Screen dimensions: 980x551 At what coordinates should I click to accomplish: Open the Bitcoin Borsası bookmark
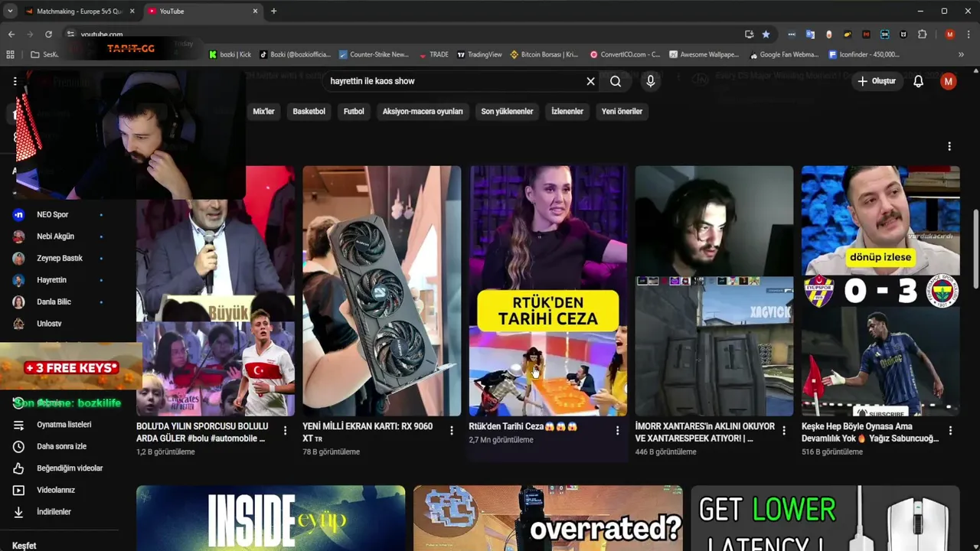point(544,54)
